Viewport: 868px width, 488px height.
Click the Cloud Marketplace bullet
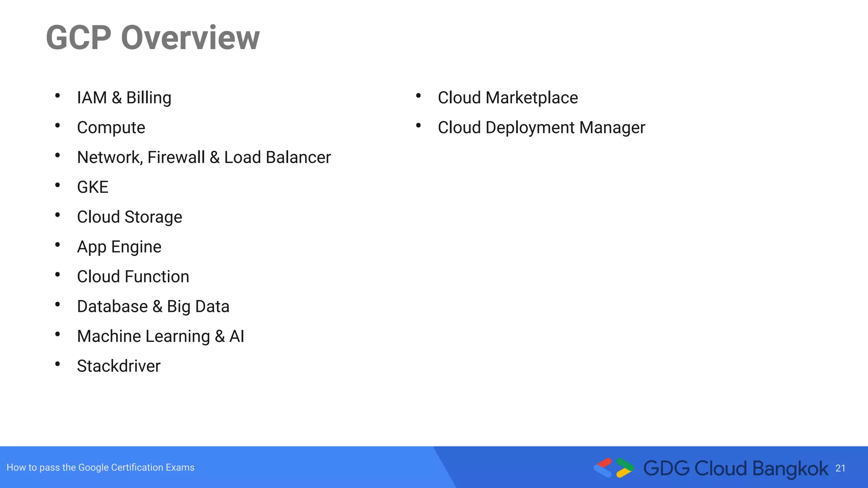(x=508, y=98)
